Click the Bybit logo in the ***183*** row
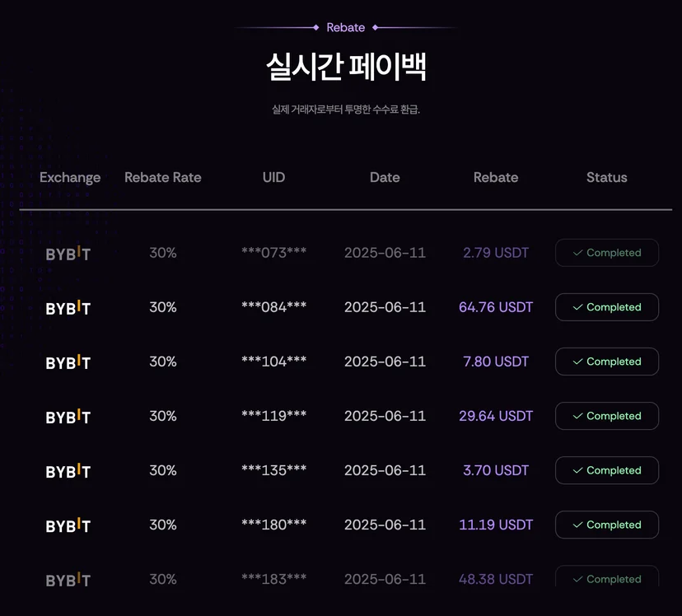 (68, 580)
